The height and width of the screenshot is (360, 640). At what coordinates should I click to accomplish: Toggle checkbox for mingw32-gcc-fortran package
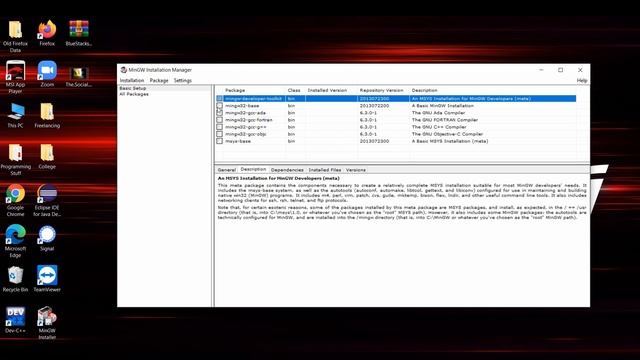(x=220, y=120)
